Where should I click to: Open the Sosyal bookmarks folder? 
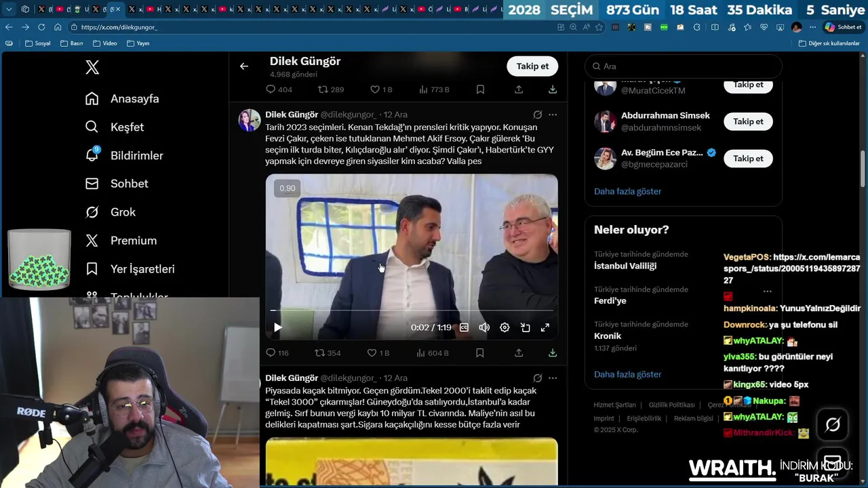coord(38,43)
